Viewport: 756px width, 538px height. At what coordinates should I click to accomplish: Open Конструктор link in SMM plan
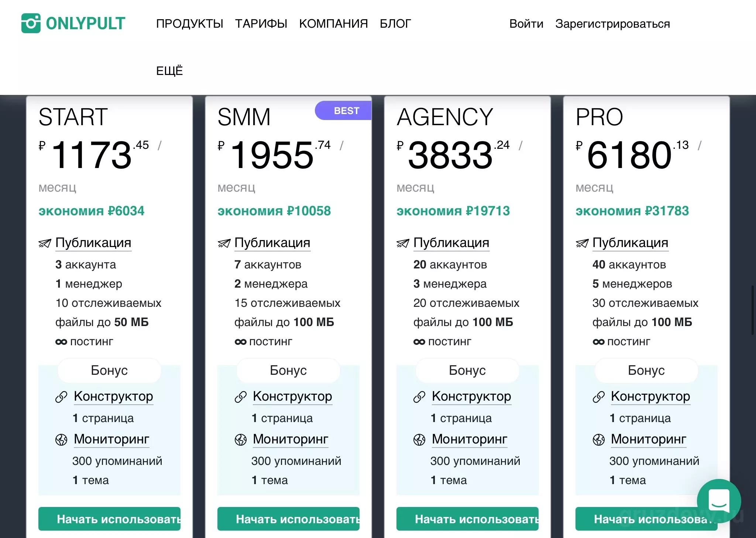point(292,397)
